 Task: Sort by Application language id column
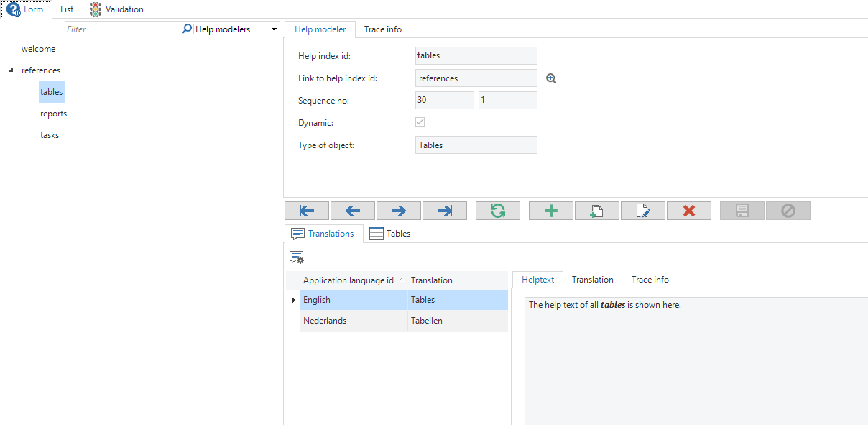[348, 280]
